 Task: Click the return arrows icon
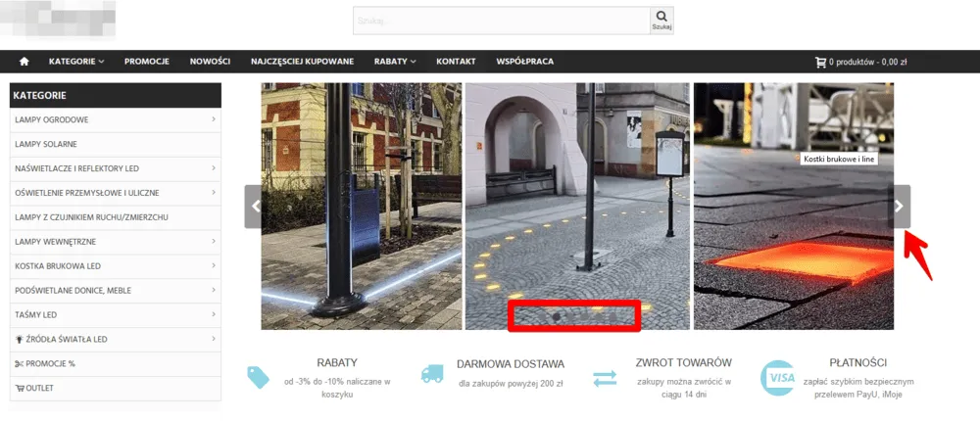605,377
